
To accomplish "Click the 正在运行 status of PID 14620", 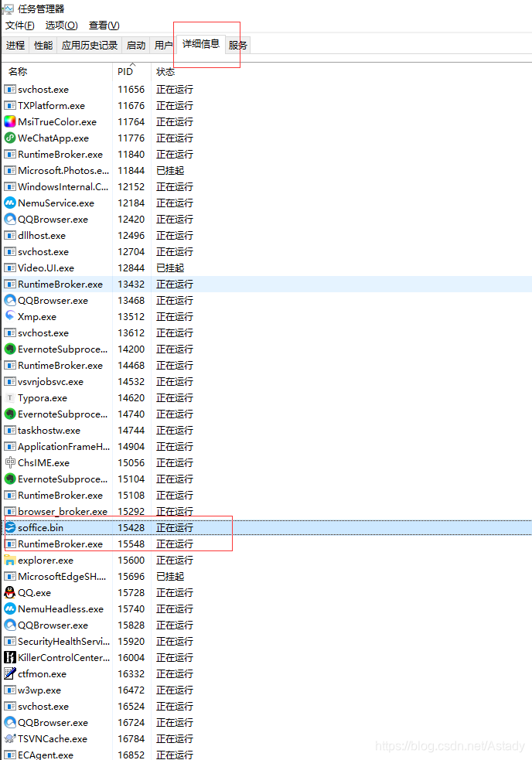I will tap(175, 398).
